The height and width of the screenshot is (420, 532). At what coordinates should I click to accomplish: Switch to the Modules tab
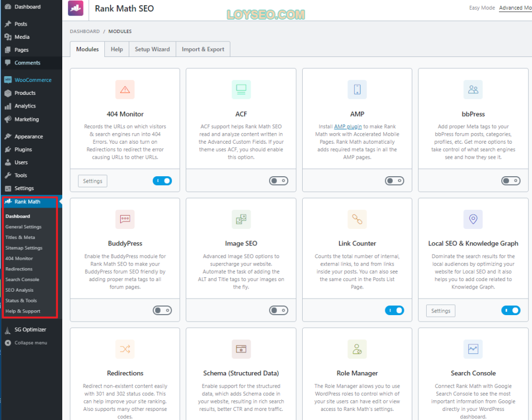coord(87,49)
